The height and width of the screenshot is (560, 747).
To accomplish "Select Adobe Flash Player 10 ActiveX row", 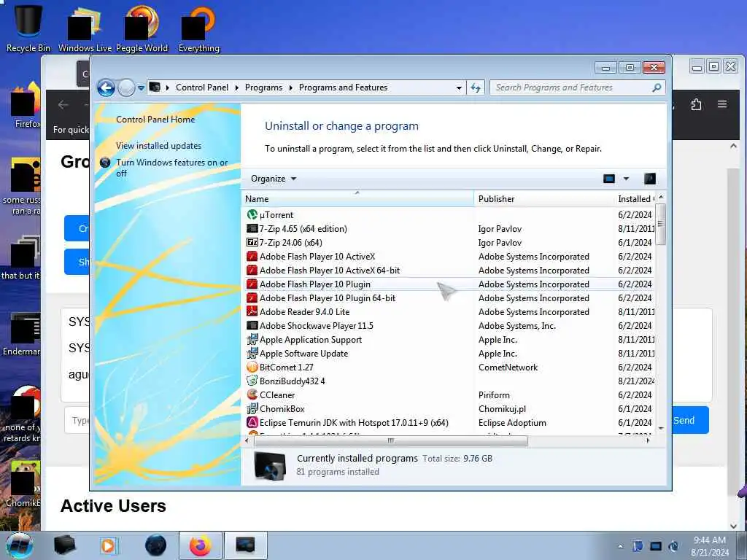I will pyautogui.click(x=449, y=256).
